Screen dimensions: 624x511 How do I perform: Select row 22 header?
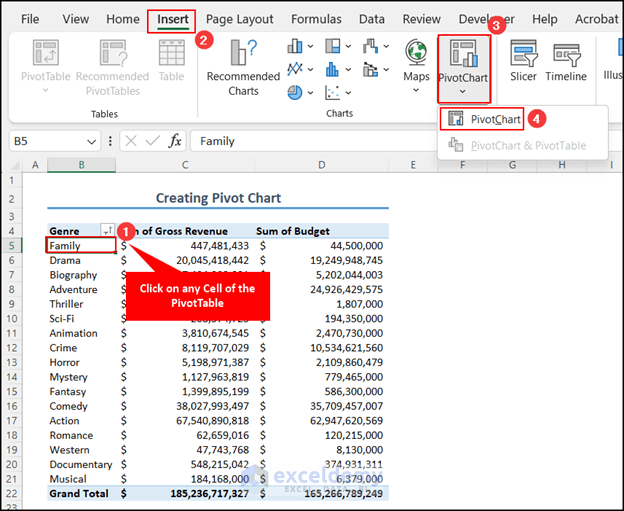pyautogui.click(x=12, y=493)
